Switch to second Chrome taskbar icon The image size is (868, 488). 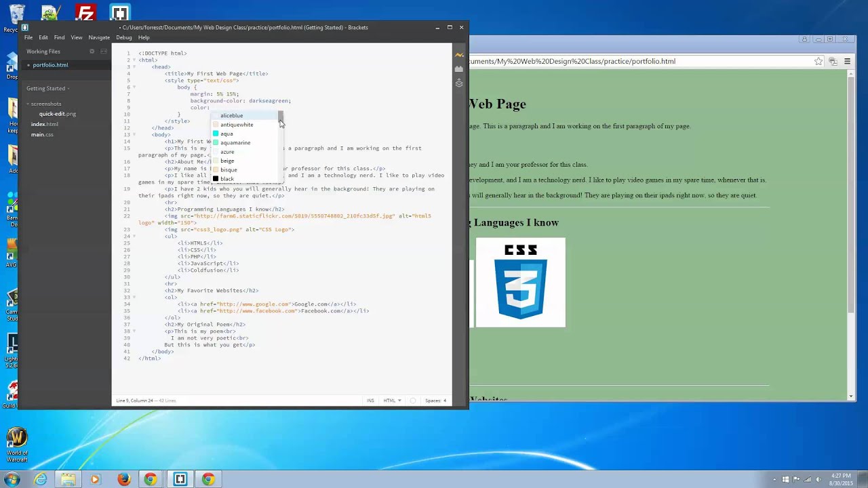(x=208, y=479)
